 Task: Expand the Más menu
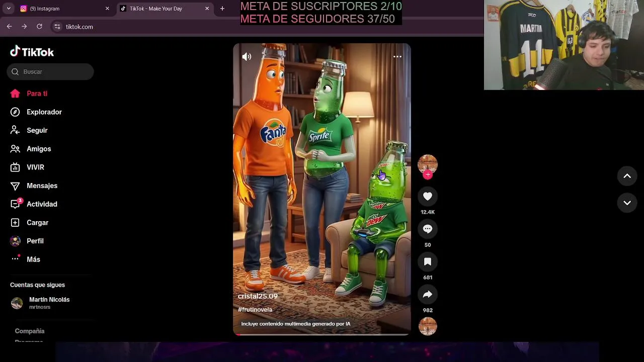click(x=25, y=259)
